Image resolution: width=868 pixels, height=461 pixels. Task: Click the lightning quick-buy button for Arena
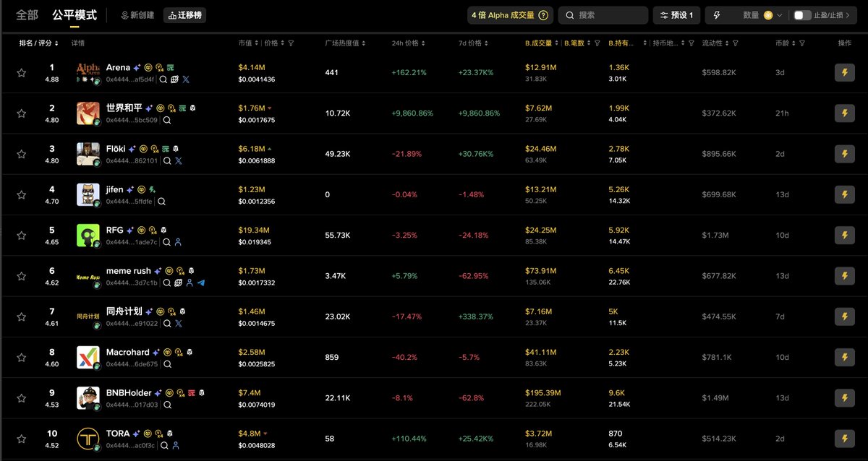(844, 72)
